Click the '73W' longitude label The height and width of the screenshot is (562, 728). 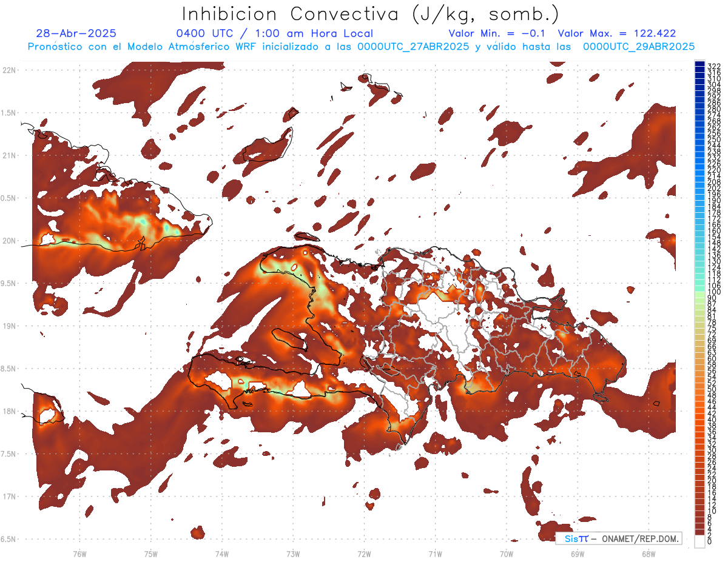pyautogui.click(x=293, y=554)
